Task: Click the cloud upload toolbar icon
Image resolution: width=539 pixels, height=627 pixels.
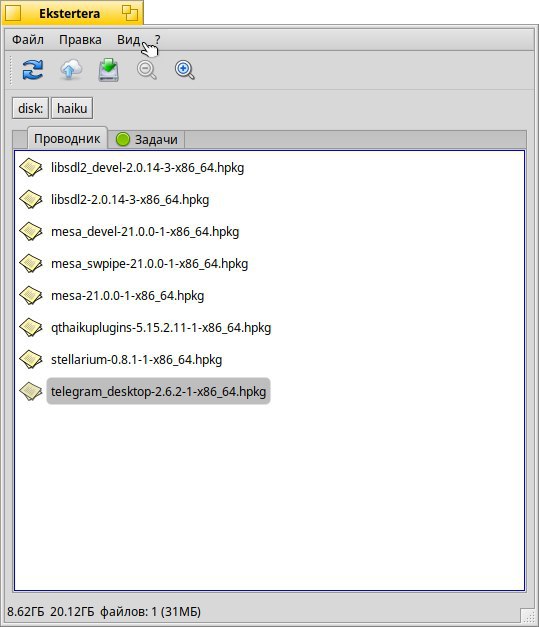Action: tap(71, 70)
